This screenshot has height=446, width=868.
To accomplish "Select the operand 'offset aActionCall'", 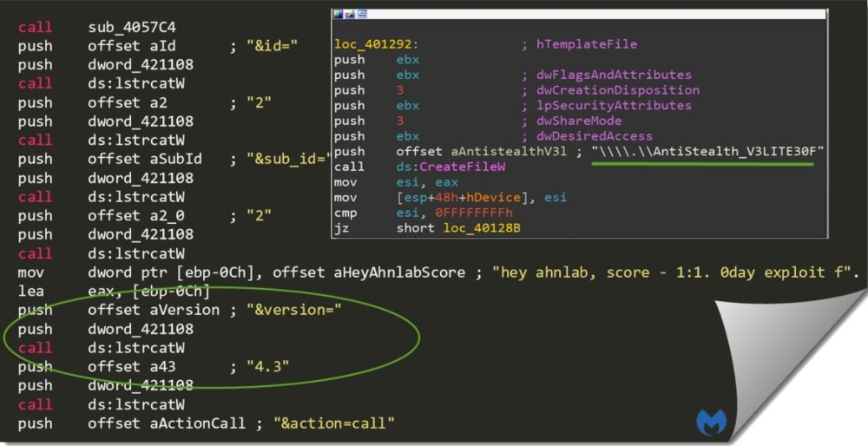I will (x=166, y=423).
